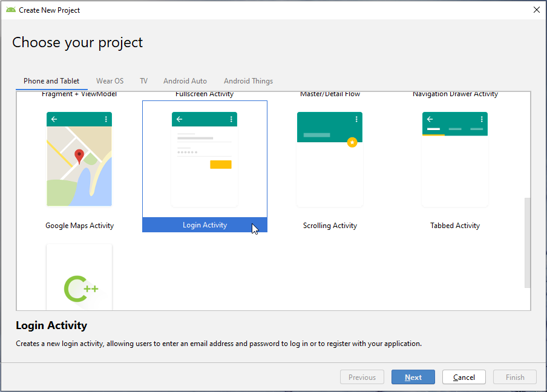The width and height of the screenshot is (547, 392).
Task: Click back arrow in Tabbed Activity preview
Action: (430, 119)
